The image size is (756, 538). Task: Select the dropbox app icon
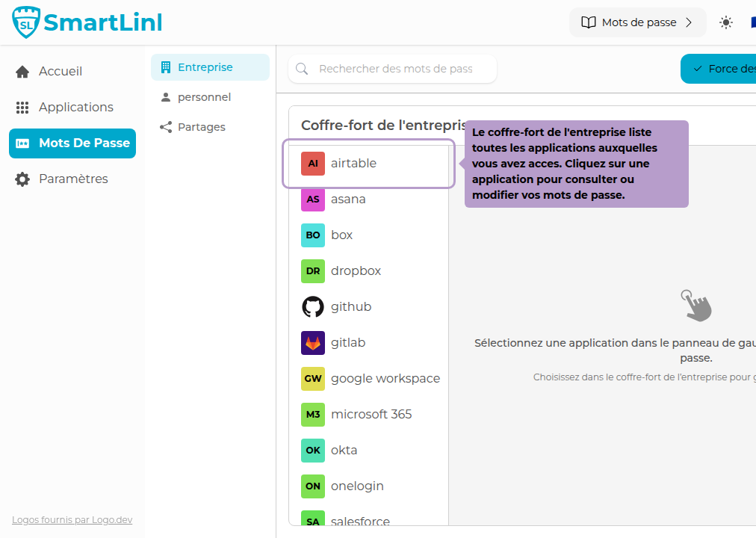pyautogui.click(x=312, y=270)
